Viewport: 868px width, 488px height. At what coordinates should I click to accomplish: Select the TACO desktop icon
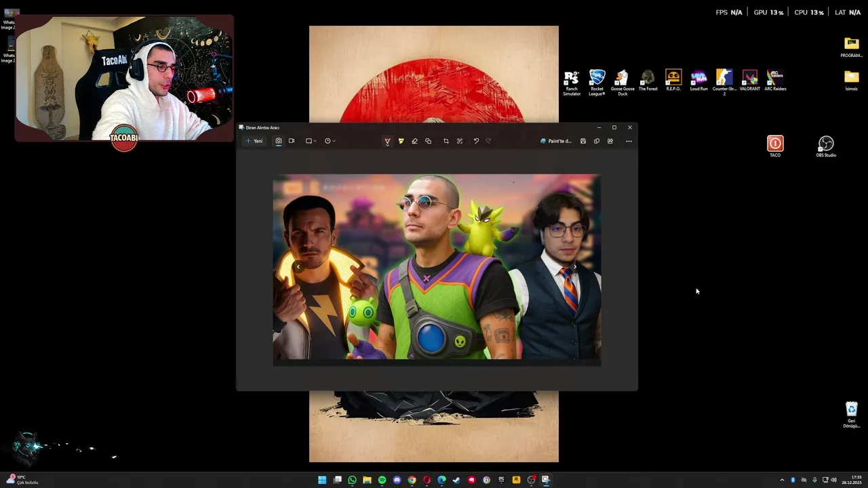tap(775, 146)
